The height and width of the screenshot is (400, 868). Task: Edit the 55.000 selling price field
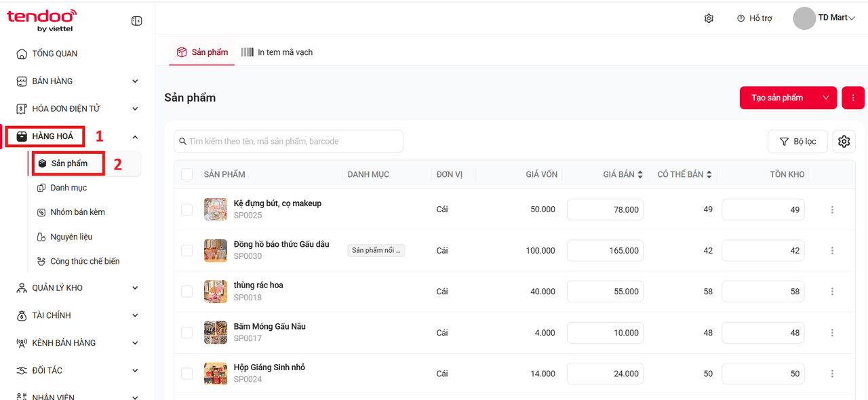605,292
